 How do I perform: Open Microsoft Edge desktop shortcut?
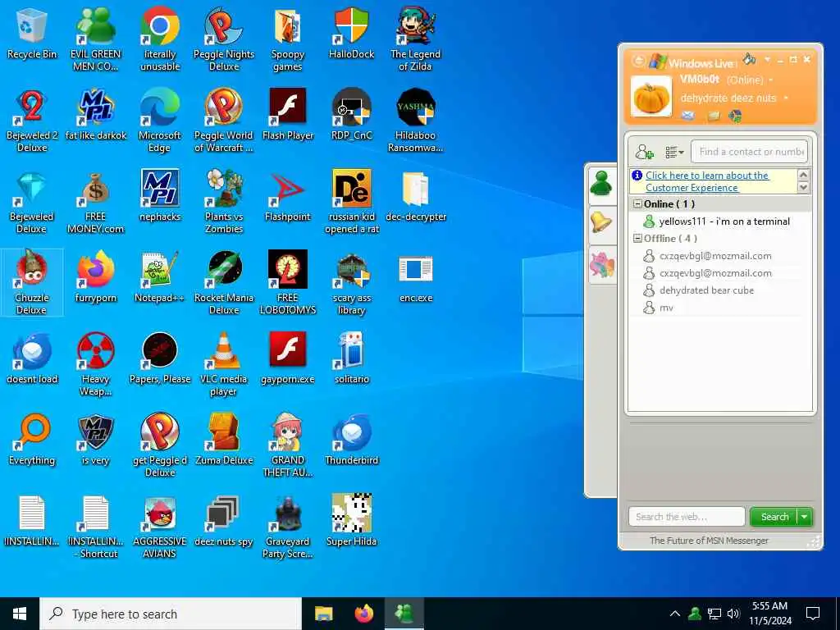click(160, 121)
